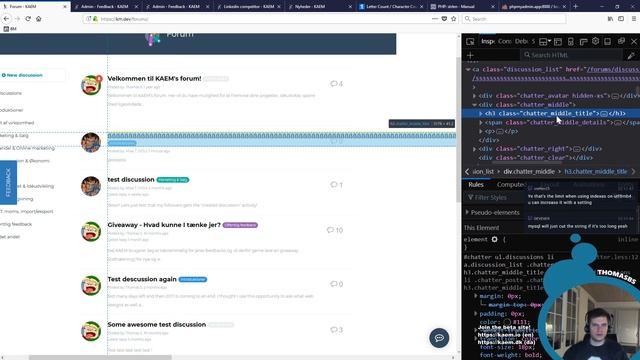Open devtools settings gear
Image resolution: width=640 pixels, height=360 pixels.
596,41
